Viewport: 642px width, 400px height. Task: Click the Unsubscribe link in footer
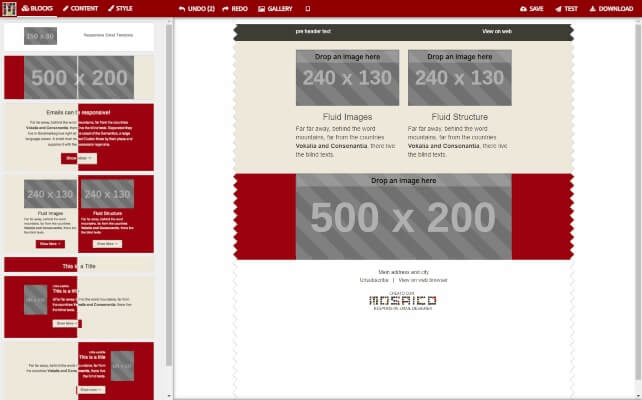[x=374, y=280]
